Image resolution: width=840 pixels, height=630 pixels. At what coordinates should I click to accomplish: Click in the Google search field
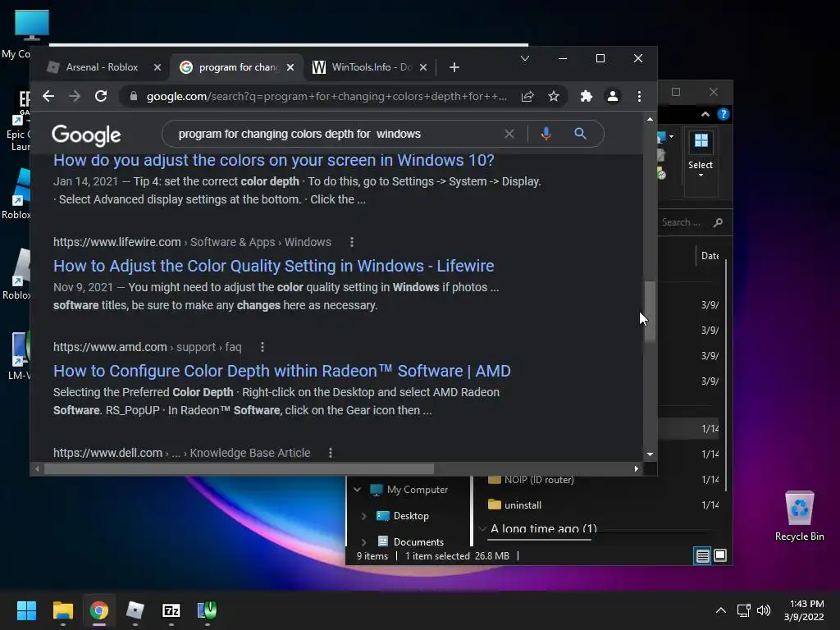click(x=337, y=134)
